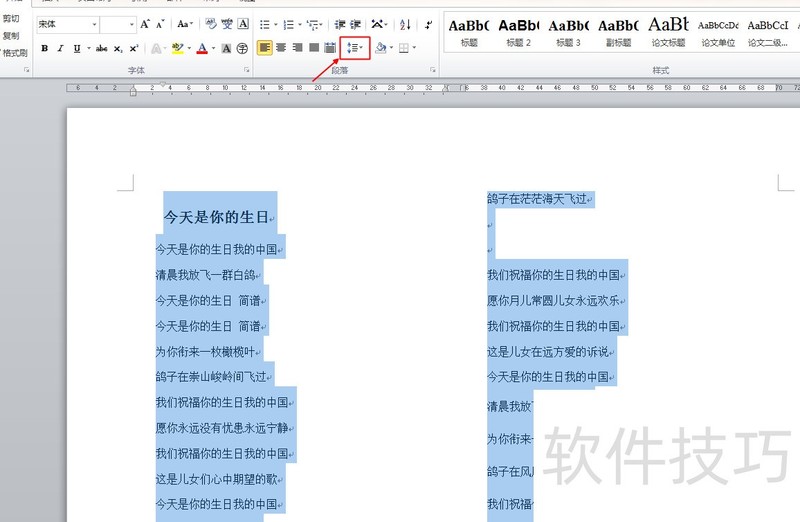
Task: Click the line 愿你月儿常圆儿女永远欢乐
Action: point(553,301)
